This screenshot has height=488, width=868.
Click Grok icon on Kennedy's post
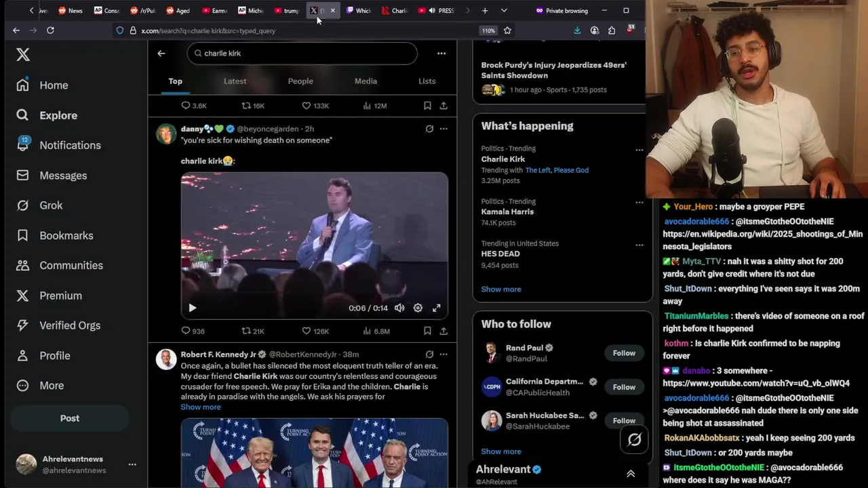tap(429, 354)
